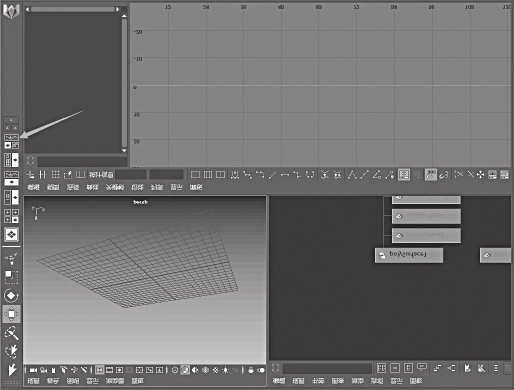The width and height of the screenshot is (514, 390).
Task: Click the outliner horizontal scrollbar thumb
Action: click(72, 9)
